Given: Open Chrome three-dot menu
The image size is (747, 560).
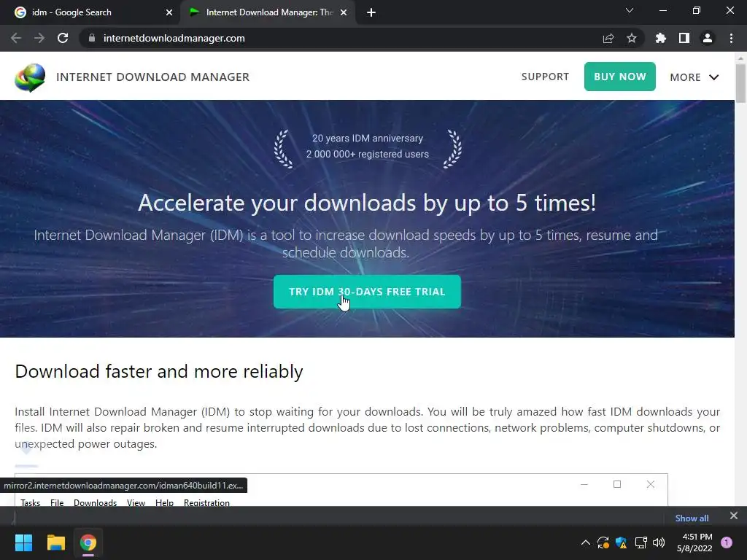Looking at the screenshot, I should click(x=731, y=38).
